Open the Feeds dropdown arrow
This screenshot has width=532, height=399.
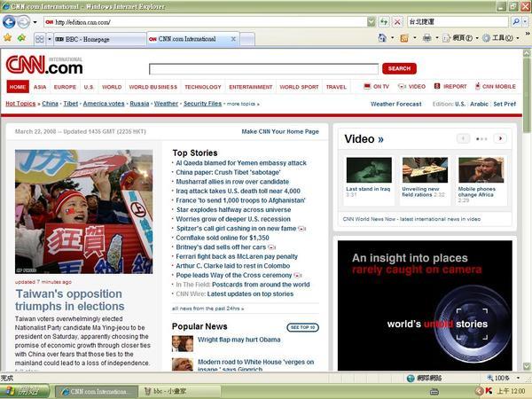[415, 37]
